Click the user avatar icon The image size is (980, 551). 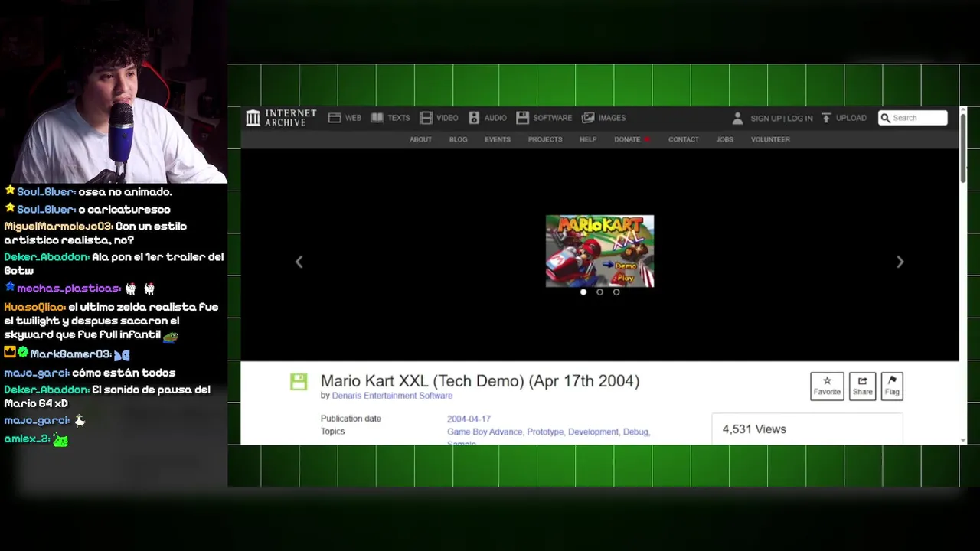click(x=737, y=118)
